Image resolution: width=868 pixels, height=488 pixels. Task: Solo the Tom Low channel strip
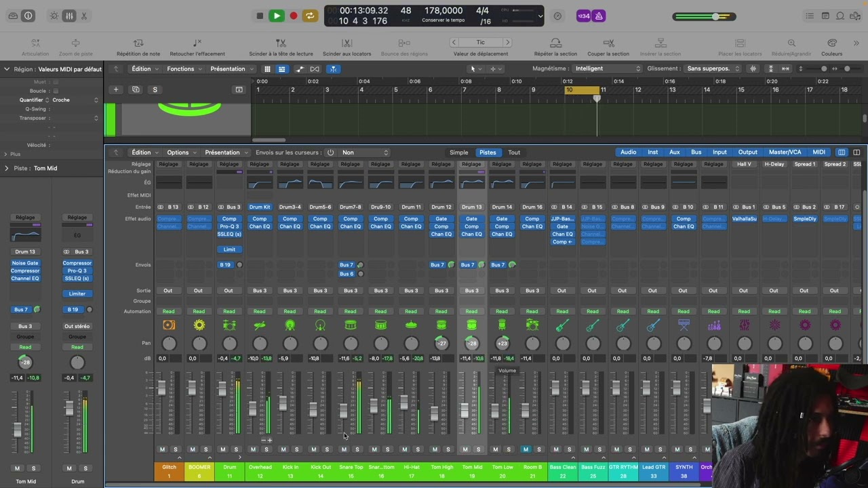pos(509,449)
